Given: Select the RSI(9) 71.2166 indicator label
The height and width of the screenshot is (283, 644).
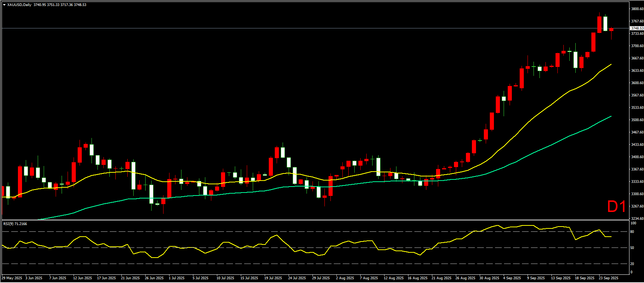Looking at the screenshot, I should pos(15,224).
